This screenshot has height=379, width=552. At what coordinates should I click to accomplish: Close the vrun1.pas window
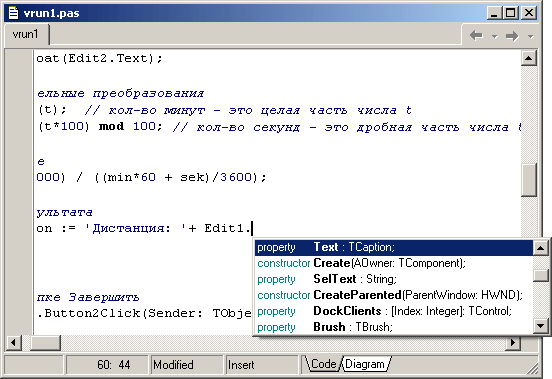[528, 13]
